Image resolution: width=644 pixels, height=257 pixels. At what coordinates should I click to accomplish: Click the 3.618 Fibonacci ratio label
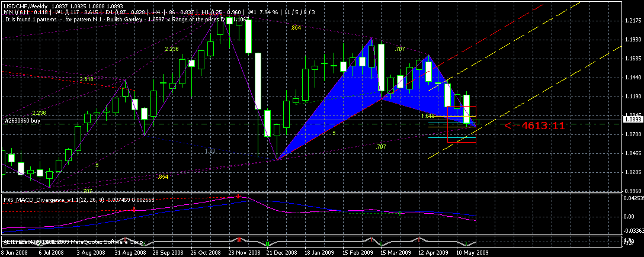86,79
